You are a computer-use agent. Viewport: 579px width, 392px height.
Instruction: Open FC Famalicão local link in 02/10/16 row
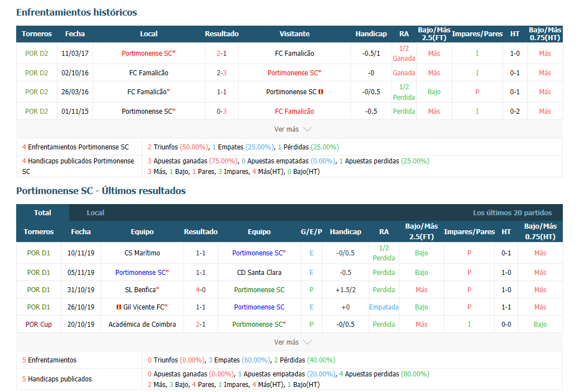(x=148, y=72)
